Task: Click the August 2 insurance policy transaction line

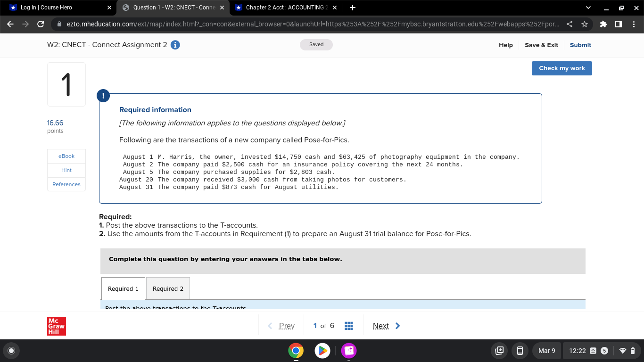Action: [x=293, y=165]
